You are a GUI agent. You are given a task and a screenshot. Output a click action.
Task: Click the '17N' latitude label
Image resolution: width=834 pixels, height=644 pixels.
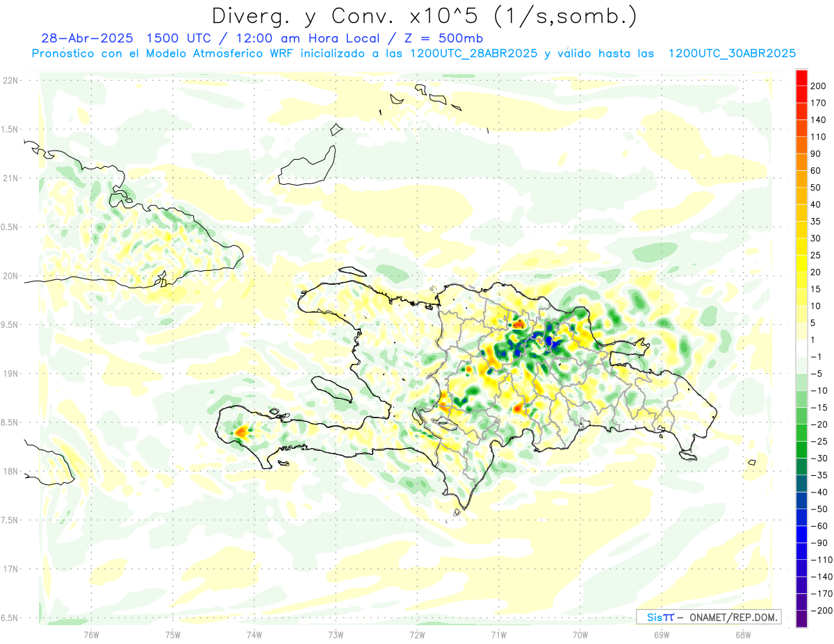pyautogui.click(x=10, y=569)
